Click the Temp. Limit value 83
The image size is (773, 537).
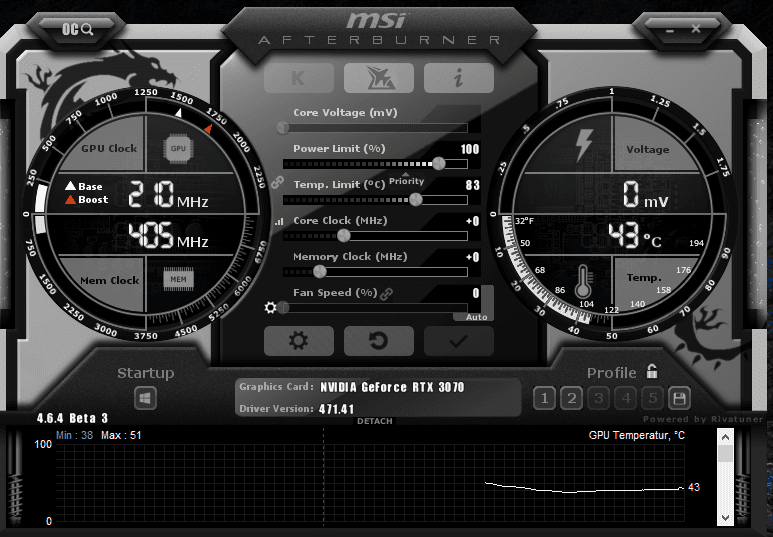[472, 185]
